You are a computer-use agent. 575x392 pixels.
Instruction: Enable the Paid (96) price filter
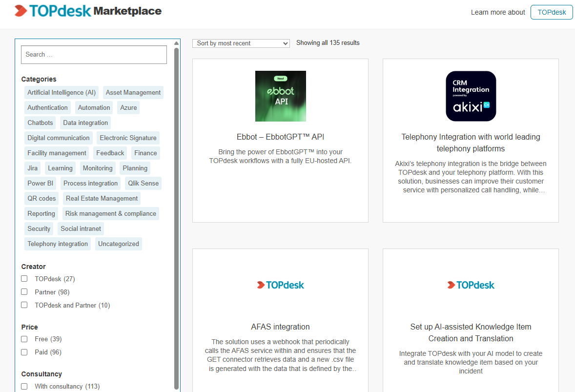coord(24,352)
